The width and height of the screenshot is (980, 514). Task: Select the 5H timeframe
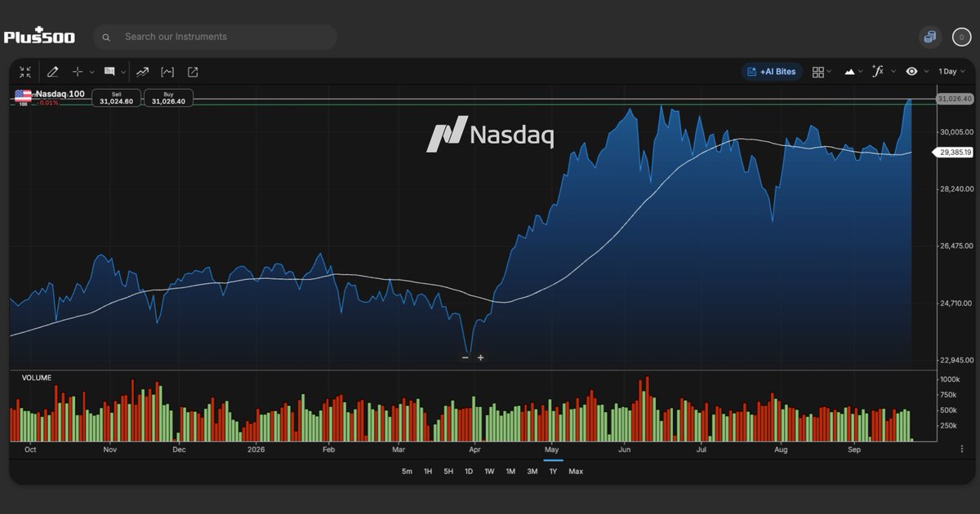tap(448, 472)
